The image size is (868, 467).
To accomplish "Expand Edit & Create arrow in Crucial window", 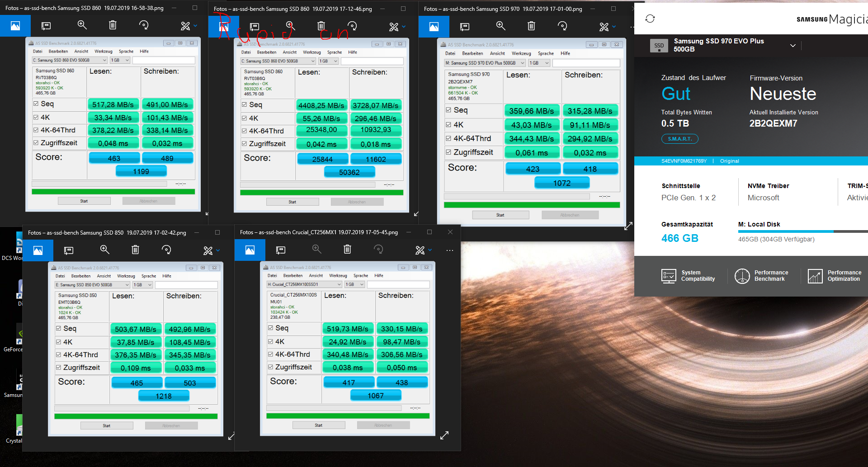I will click(430, 250).
